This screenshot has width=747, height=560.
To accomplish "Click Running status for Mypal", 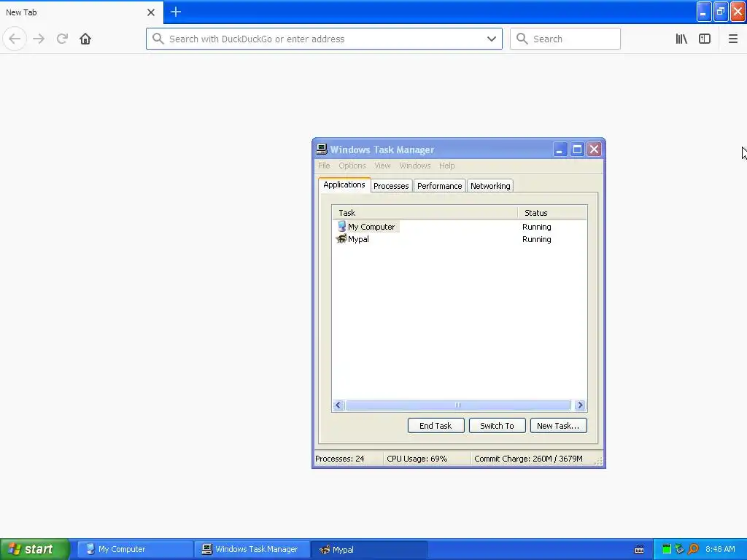I will pos(536,239).
